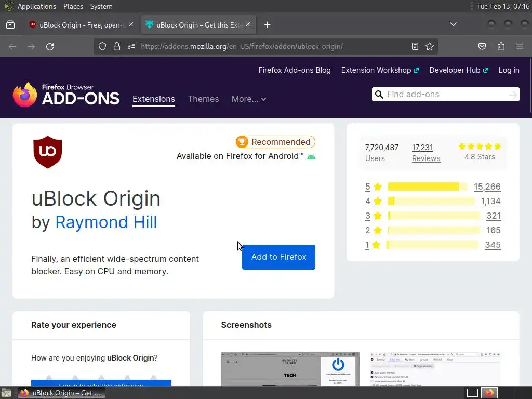Click the 3-star rating bar
Image resolution: width=532 pixels, height=399 pixels.
434,216
